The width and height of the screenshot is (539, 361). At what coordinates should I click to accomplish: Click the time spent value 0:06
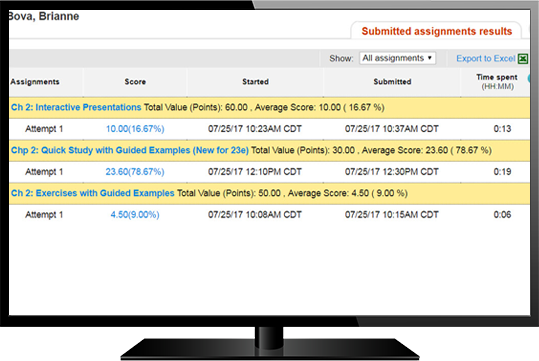502,215
